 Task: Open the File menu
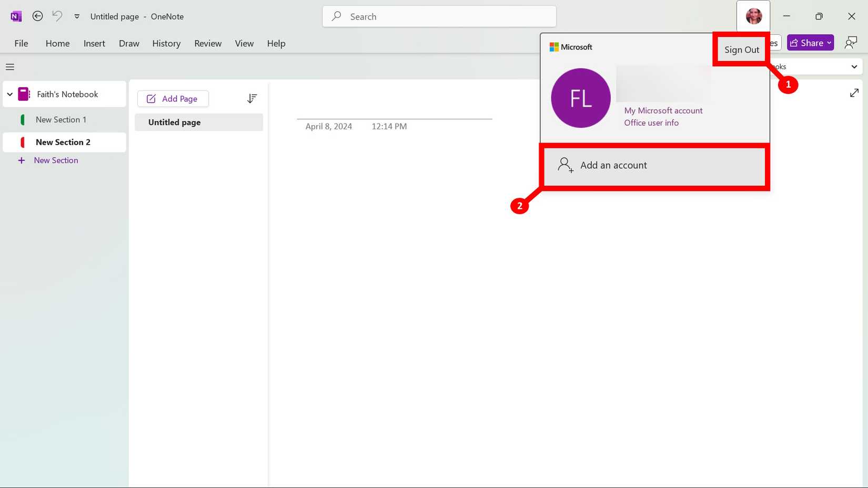[21, 44]
